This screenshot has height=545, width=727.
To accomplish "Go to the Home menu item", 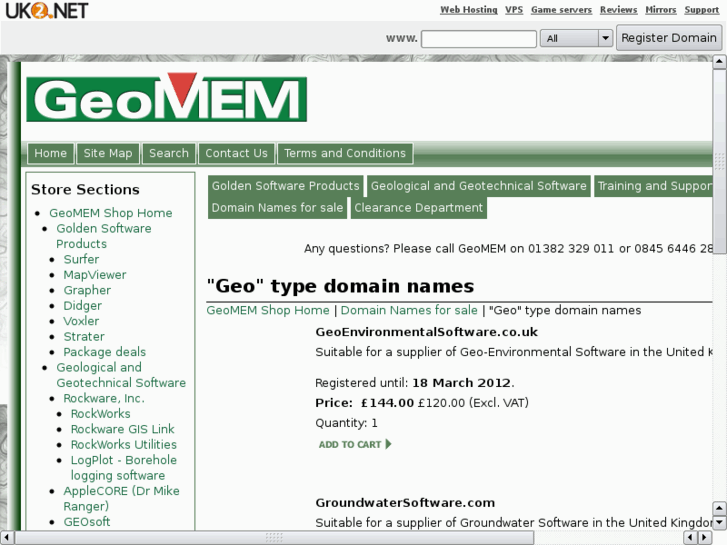I will tap(51, 154).
